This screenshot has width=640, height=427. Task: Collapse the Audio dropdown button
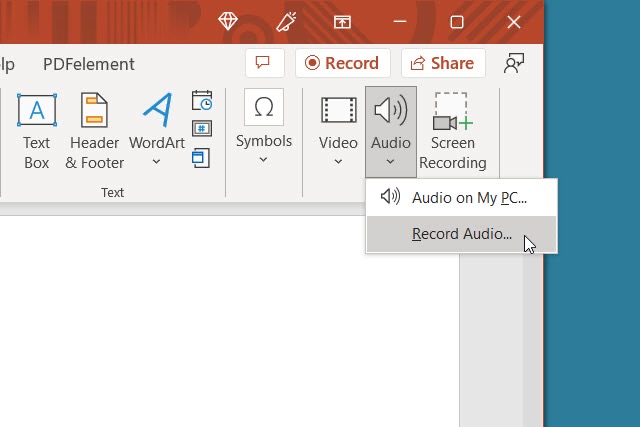[x=391, y=131]
